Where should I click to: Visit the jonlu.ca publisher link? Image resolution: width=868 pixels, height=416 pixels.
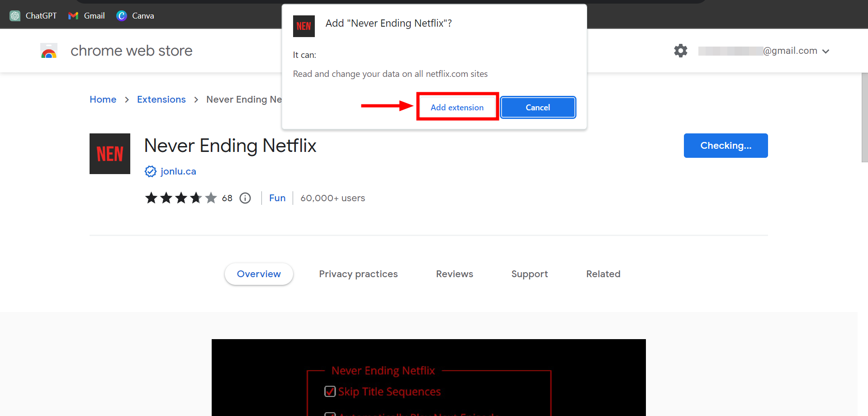[178, 171]
